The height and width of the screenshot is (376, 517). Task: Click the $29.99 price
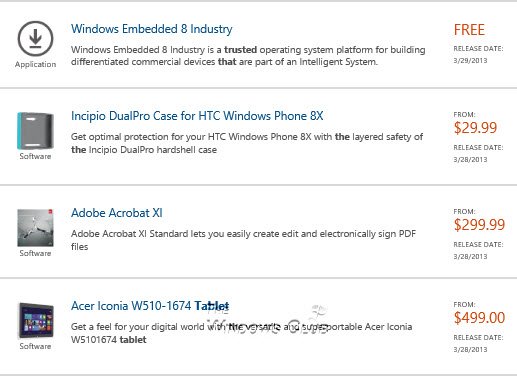click(x=475, y=128)
